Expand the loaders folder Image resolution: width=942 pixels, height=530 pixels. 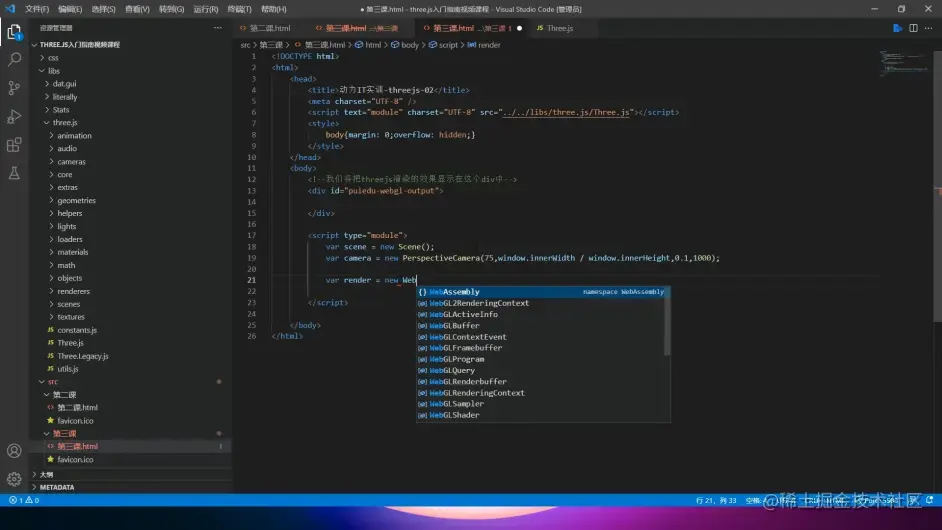(70, 239)
